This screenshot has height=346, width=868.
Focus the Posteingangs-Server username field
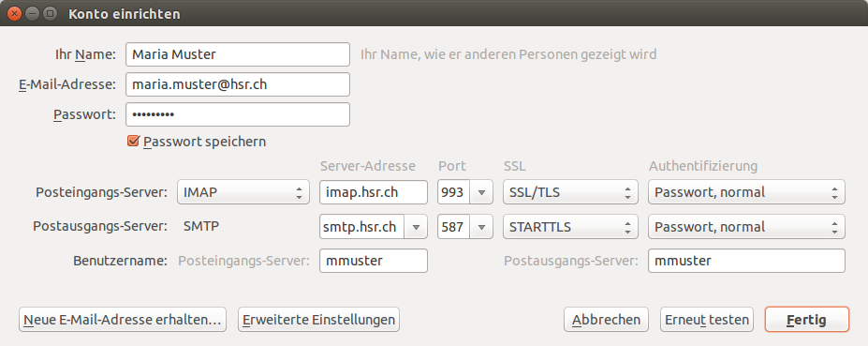click(x=373, y=261)
